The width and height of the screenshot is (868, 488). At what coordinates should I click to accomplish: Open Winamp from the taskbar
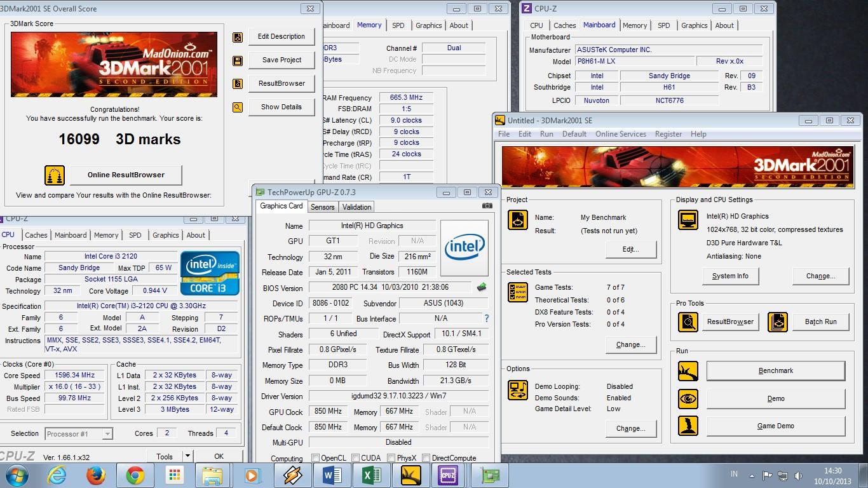click(293, 475)
